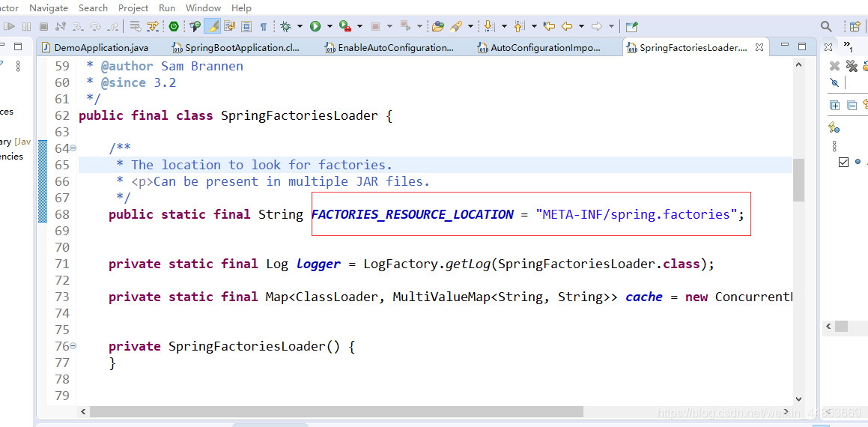The width and height of the screenshot is (868, 427).
Task: Click the Step Over icon
Action: click(x=95, y=26)
